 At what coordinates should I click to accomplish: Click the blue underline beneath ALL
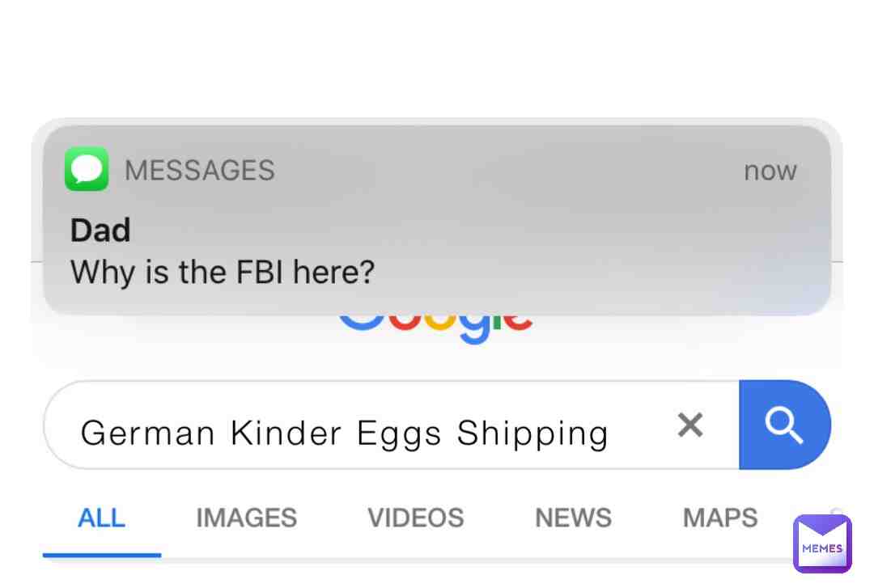102,555
